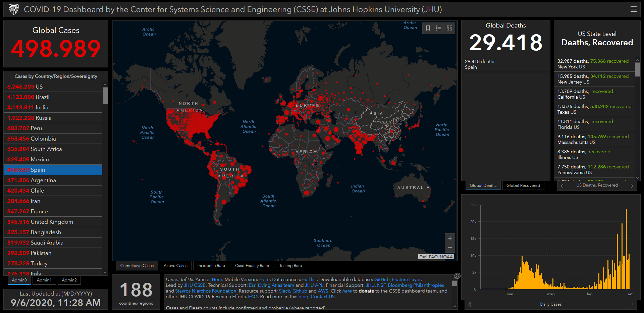
Task: Select Colombia in the country list
Action: (x=53, y=139)
